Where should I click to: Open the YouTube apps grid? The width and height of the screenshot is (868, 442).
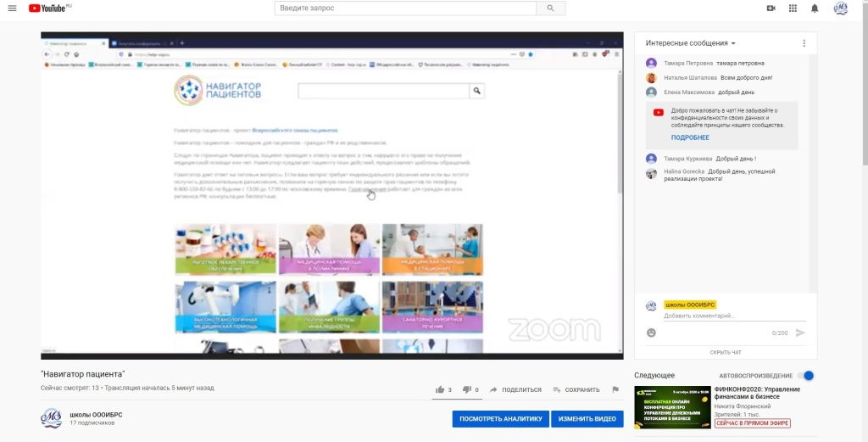point(793,8)
